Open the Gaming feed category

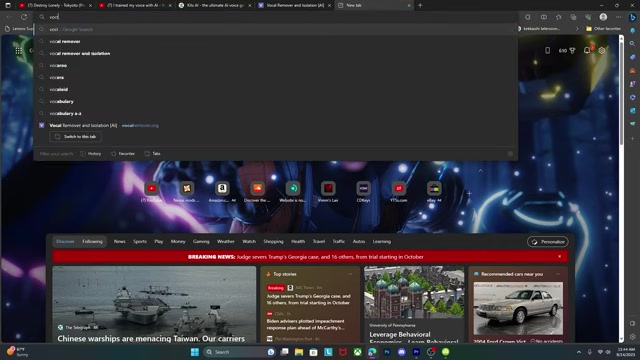coord(201,242)
